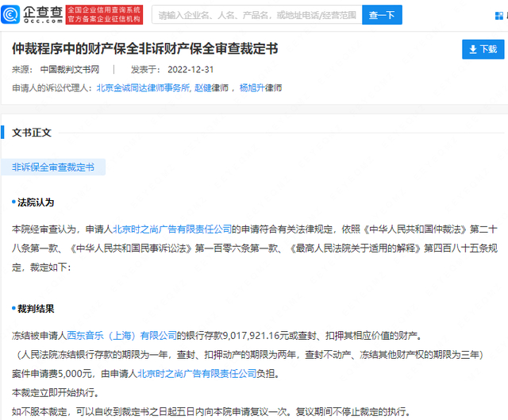The width and height of the screenshot is (508, 420).
Task: Click the 查一下 search button
Action: point(382,15)
